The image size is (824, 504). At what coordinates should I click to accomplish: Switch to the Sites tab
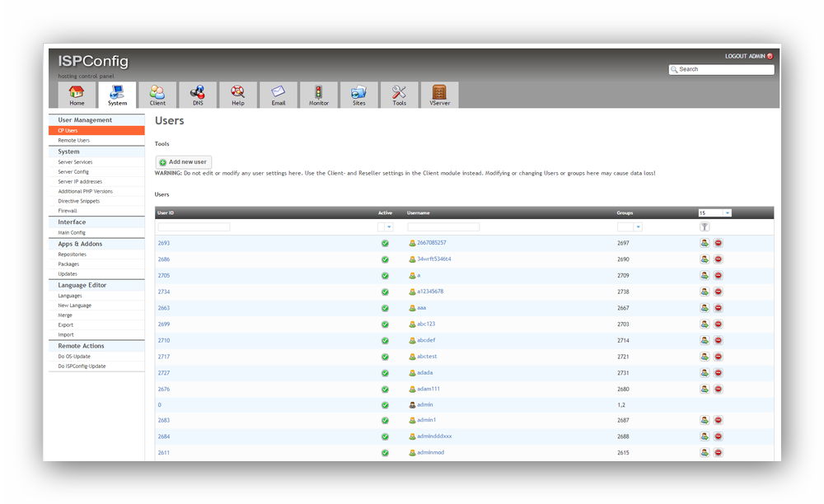pyautogui.click(x=358, y=96)
